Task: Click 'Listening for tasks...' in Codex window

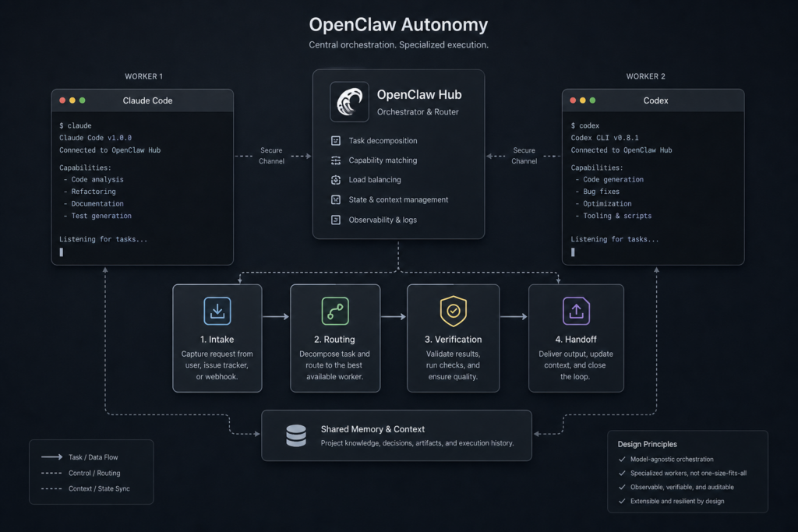Action: (614, 239)
